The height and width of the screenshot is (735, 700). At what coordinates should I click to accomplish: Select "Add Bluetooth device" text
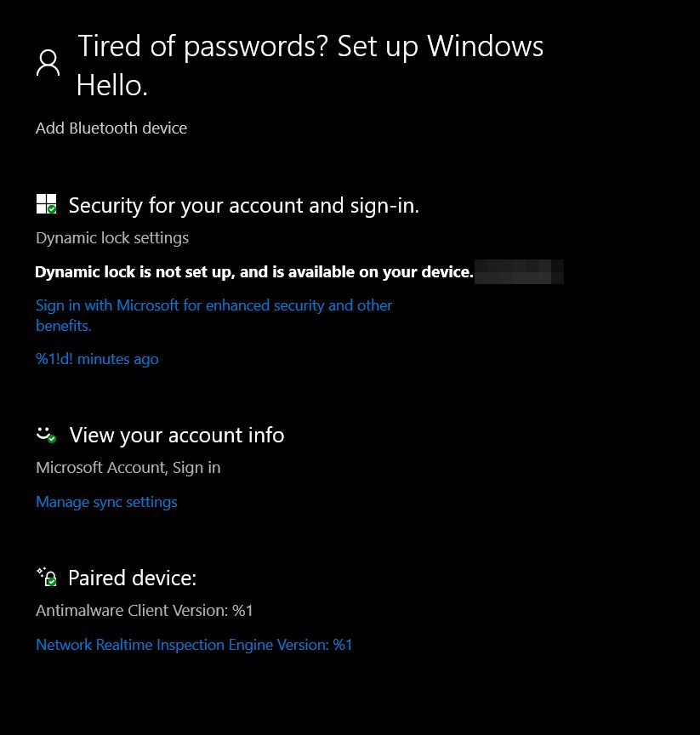click(111, 128)
